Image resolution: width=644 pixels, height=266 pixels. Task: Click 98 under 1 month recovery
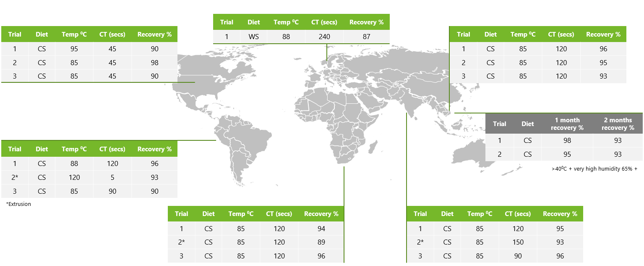click(567, 140)
